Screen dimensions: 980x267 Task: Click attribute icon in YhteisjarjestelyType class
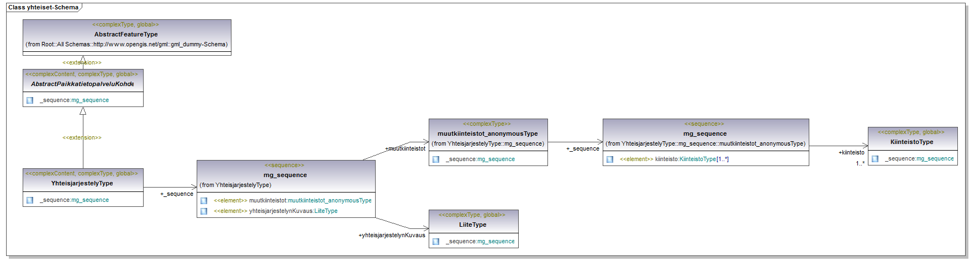(x=30, y=200)
